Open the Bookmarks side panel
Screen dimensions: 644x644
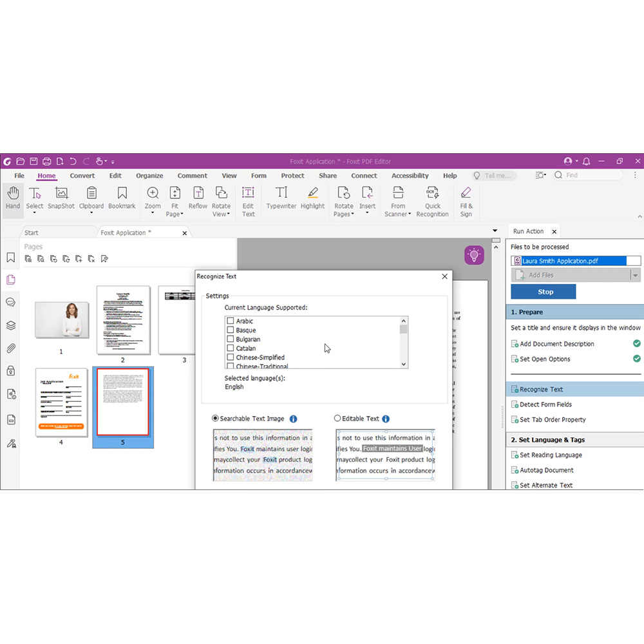(11, 258)
